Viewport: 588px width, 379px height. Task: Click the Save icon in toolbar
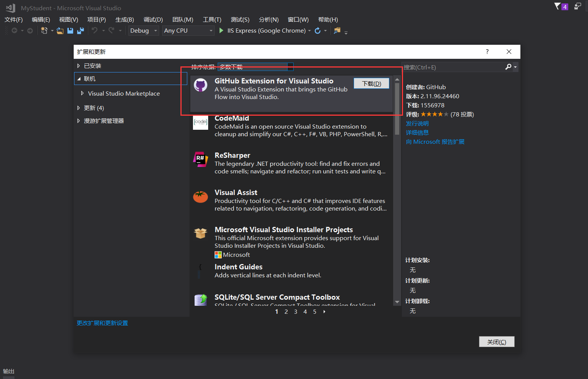(70, 30)
